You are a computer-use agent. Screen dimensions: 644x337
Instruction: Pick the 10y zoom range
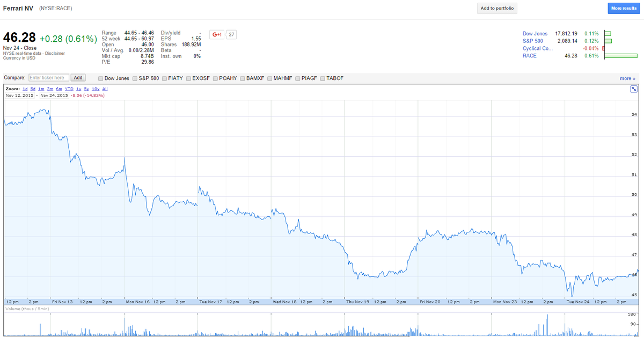[x=96, y=89]
